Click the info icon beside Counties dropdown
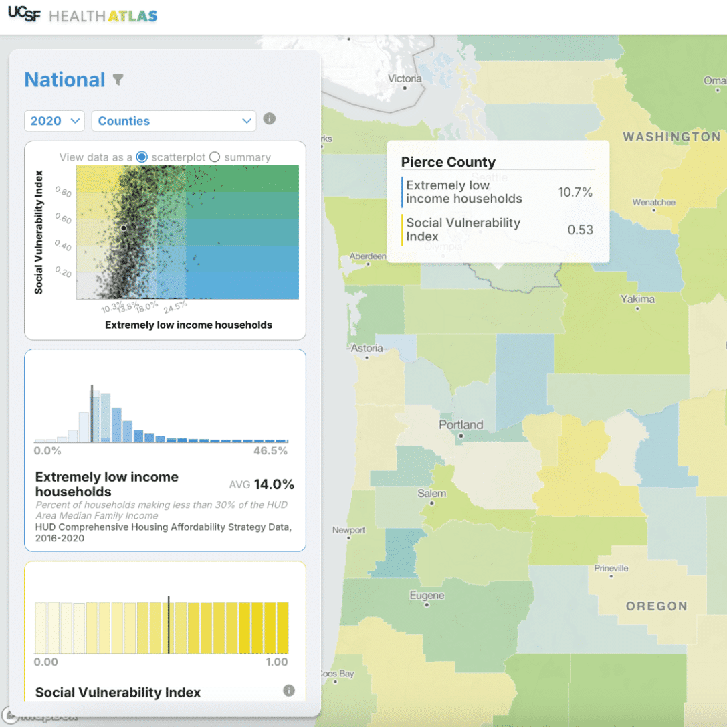 click(269, 119)
